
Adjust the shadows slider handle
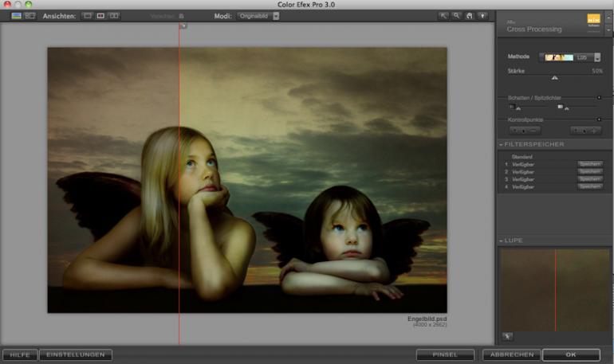[518, 108]
